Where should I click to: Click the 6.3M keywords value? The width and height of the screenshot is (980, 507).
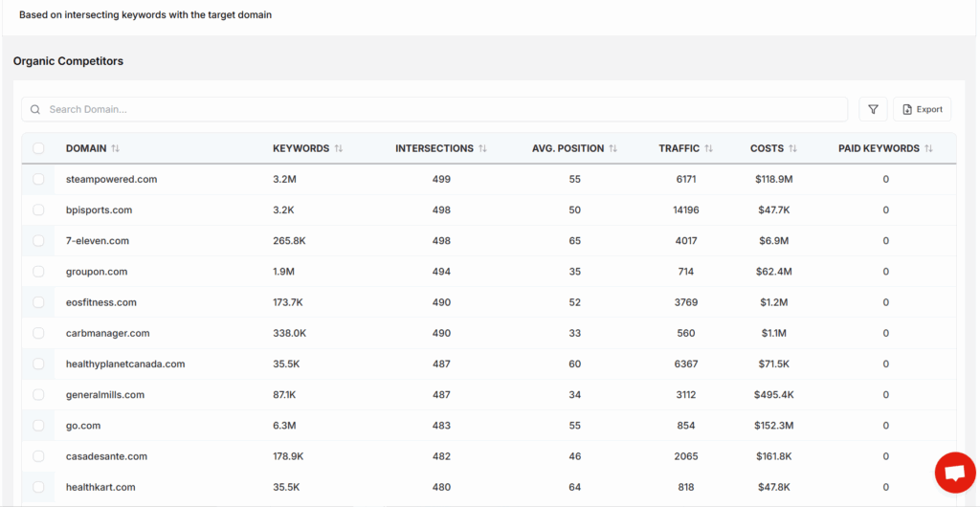coord(284,425)
